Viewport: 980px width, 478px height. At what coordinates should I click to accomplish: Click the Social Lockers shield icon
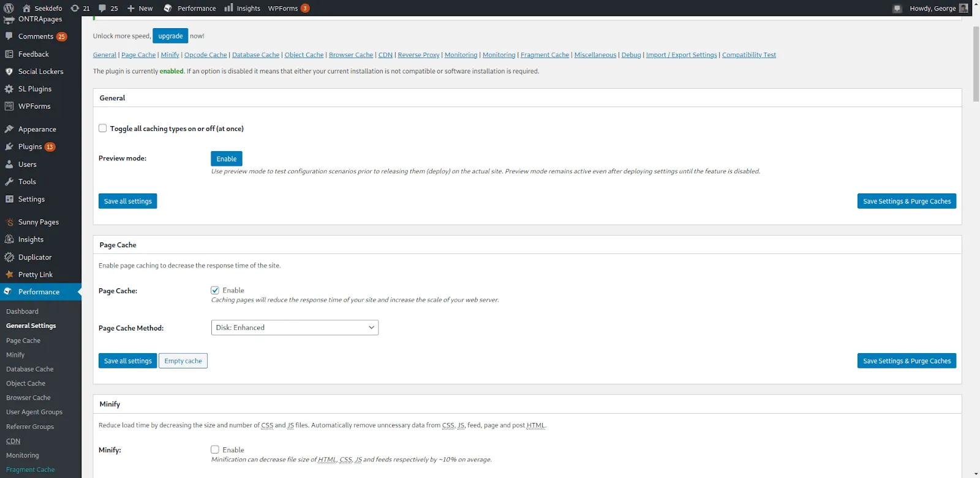(x=9, y=71)
